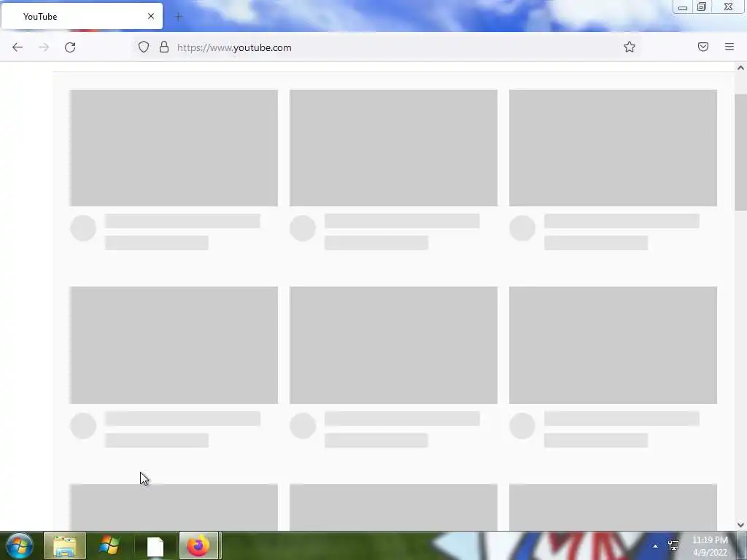Open the network status tray icon

(673, 545)
